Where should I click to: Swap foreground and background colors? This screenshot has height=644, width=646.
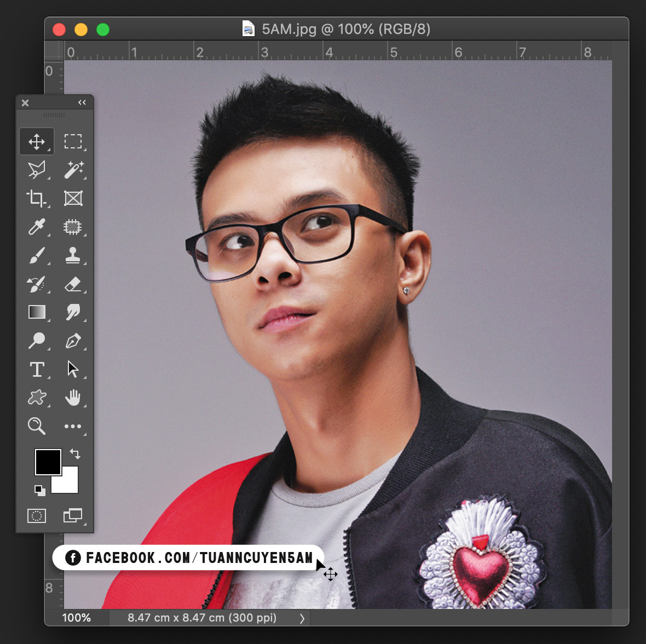click(x=75, y=454)
